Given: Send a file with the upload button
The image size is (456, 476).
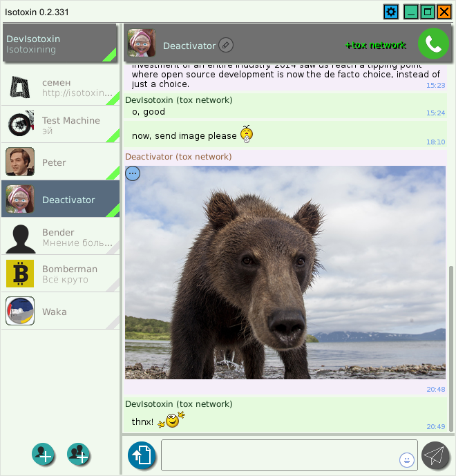Looking at the screenshot, I should coord(142,455).
